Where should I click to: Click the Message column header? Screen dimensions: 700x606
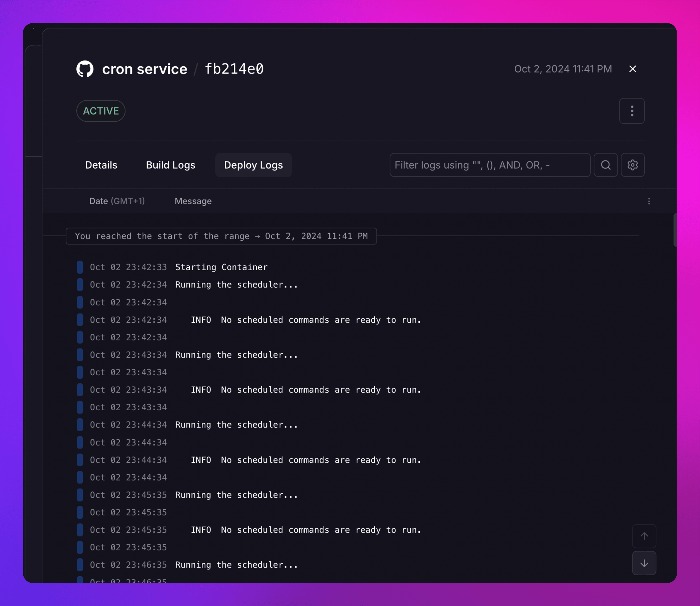193,201
